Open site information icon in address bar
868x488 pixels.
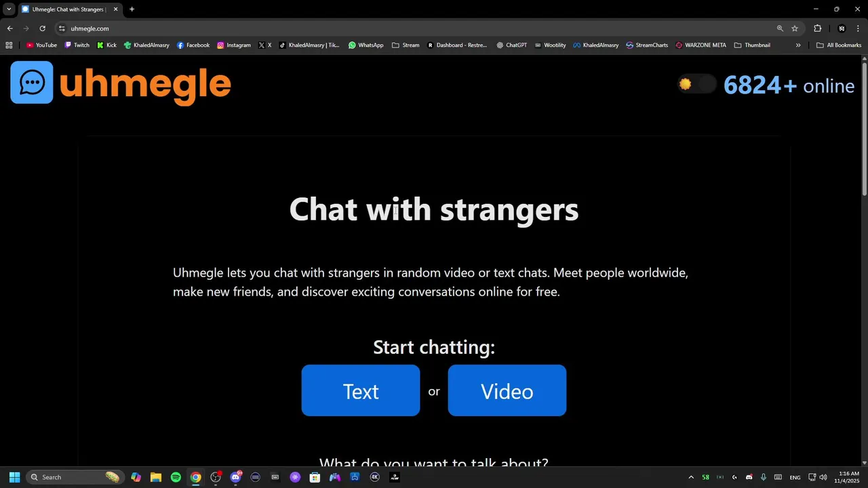click(62, 28)
